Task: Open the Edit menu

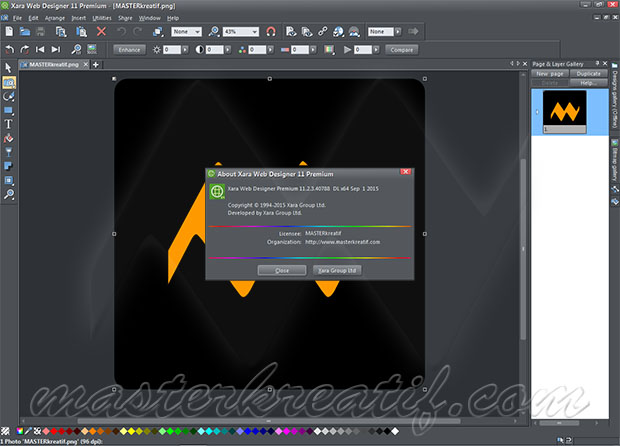Action: [x=33, y=18]
